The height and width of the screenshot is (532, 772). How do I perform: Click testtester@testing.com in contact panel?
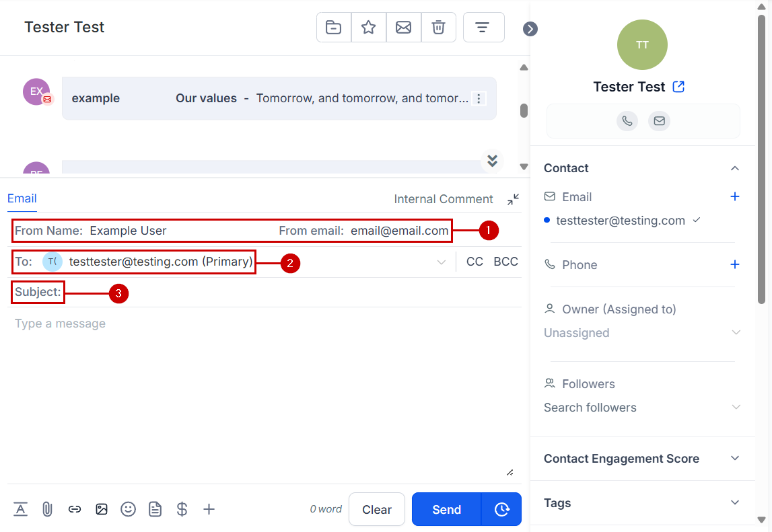coord(621,221)
